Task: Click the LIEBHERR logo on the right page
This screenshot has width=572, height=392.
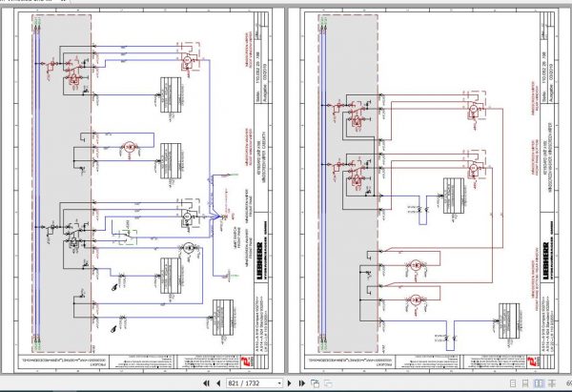Action: pos(547,261)
